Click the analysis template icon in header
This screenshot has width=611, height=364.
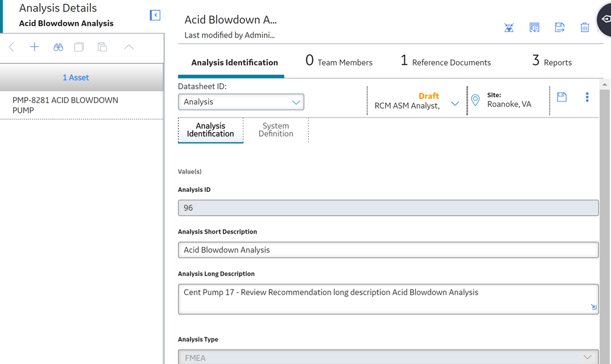pos(534,27)
